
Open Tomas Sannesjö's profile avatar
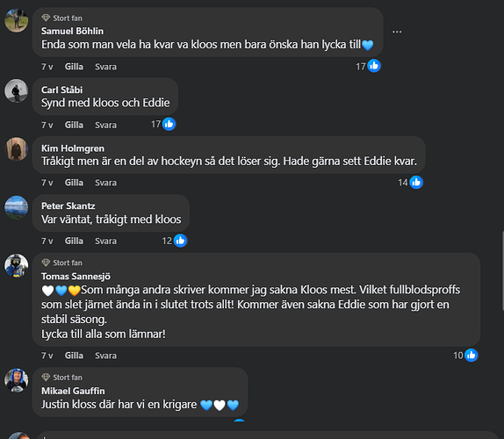(17, 265)
